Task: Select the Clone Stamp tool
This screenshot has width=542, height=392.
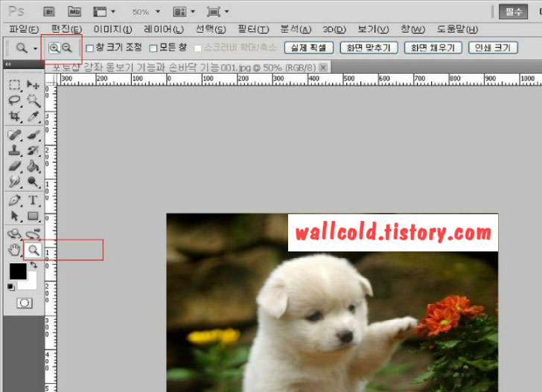Action: pyautogui.click(x=14, y=150)
